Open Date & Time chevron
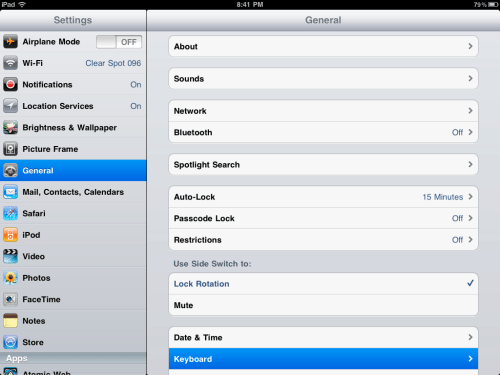This screenshot has width=500, height=375. pyautogui.click(x=470, y=337)
